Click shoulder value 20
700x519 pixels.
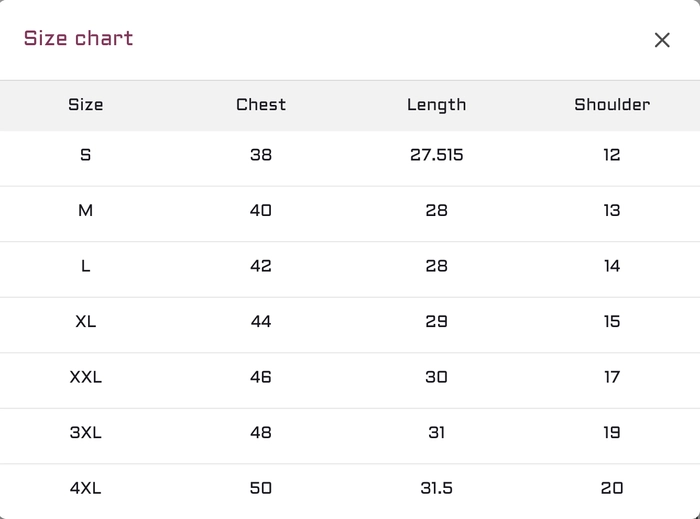pos(612,488)
